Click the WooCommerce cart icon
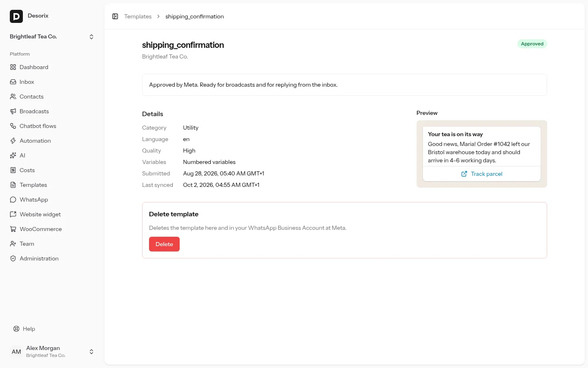Image resolution: width=588 pixels, height=368 pixels. [13, 229]
